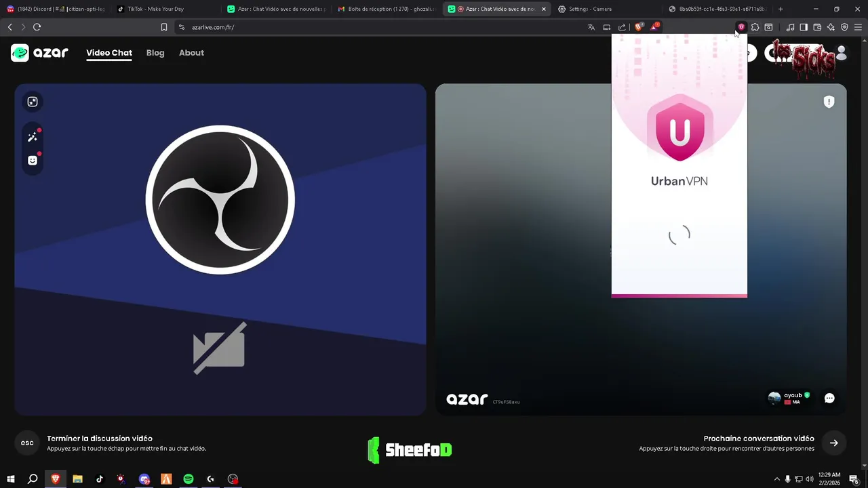
Task: Open Brave Rewards triangle icon
Action: pyautogui.click(x=654, y=27)
